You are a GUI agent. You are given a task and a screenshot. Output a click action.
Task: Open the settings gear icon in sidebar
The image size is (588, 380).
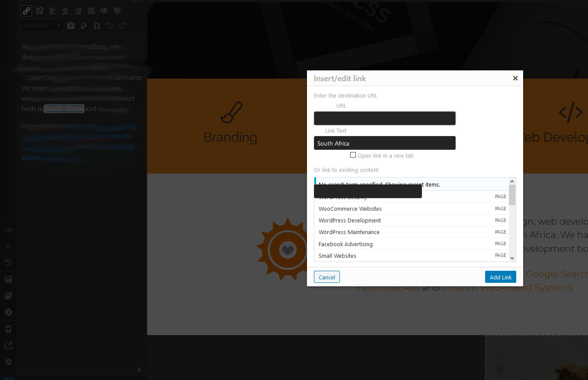point(8,362)
